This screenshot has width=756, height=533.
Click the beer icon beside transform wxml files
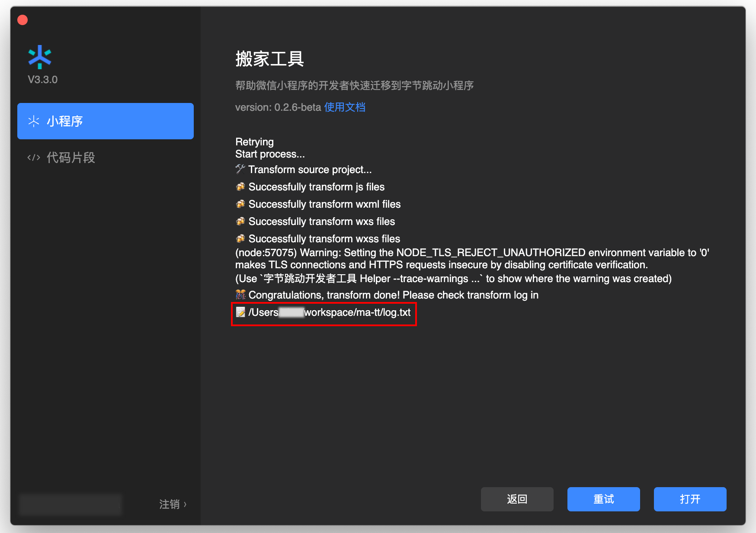pos(240,204)
